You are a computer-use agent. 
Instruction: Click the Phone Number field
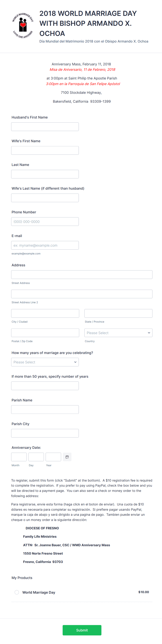pyautogui.click(x=45, y=222)
